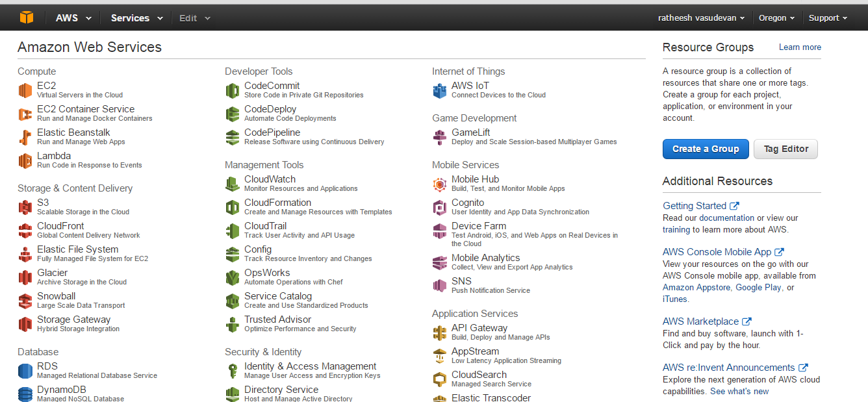Expand the Oregon region selector
Screen dimensions: 868x402
pyautogui.click(x=777, y=18)
